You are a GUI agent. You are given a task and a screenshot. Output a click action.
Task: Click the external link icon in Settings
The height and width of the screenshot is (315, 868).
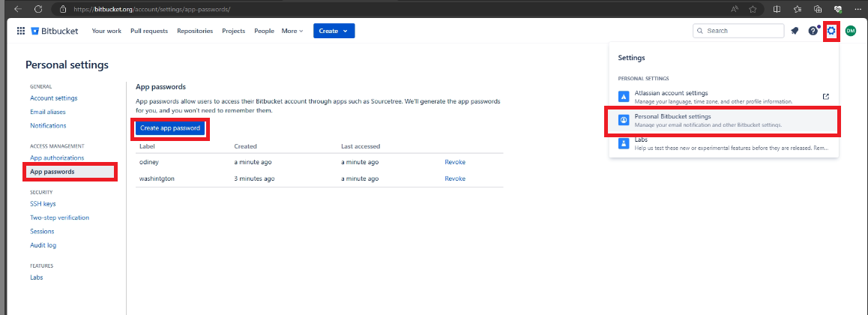[826, 96]
